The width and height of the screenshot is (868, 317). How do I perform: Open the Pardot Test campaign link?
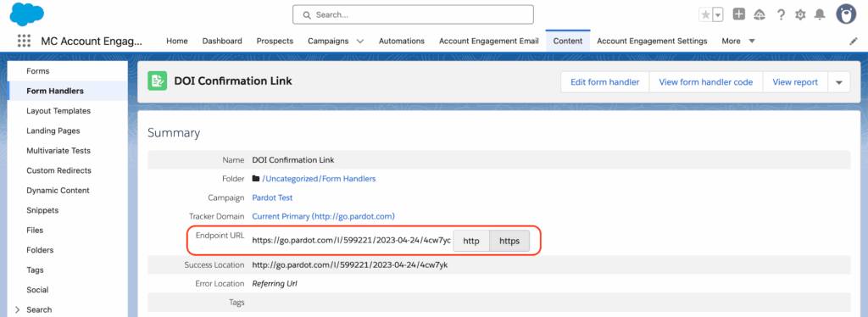272,197
